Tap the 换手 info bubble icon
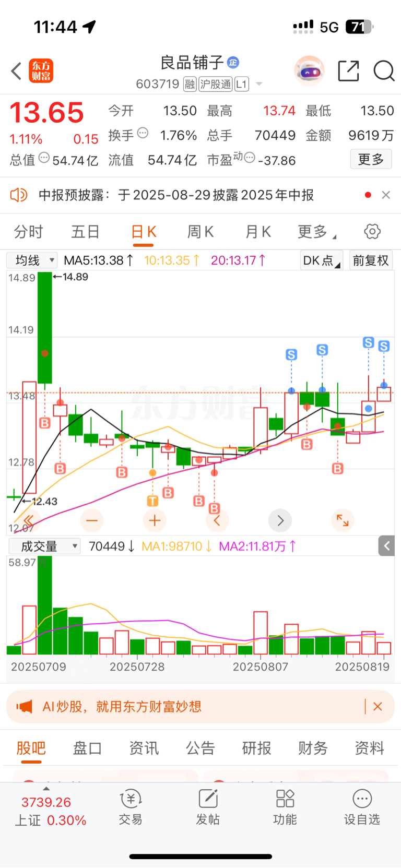The image size is (401, 868). pyautogui.click(x=143, y=133)
